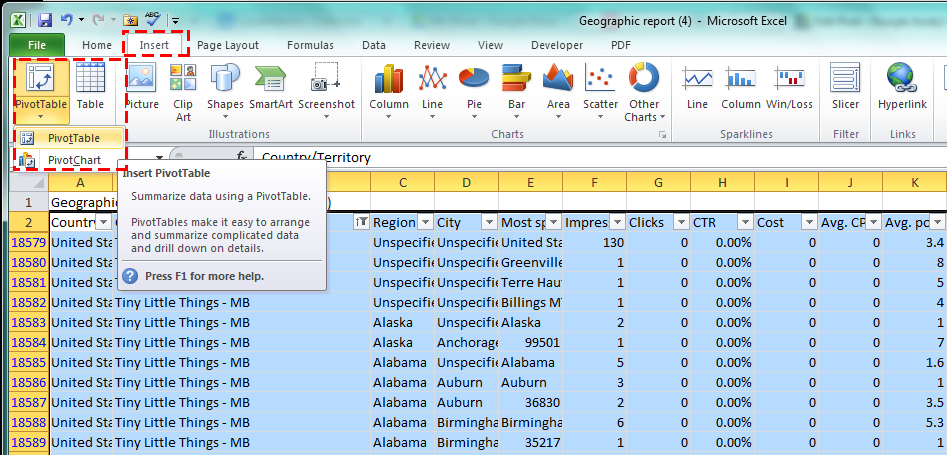Insert a Pie chart

[474, 92]
